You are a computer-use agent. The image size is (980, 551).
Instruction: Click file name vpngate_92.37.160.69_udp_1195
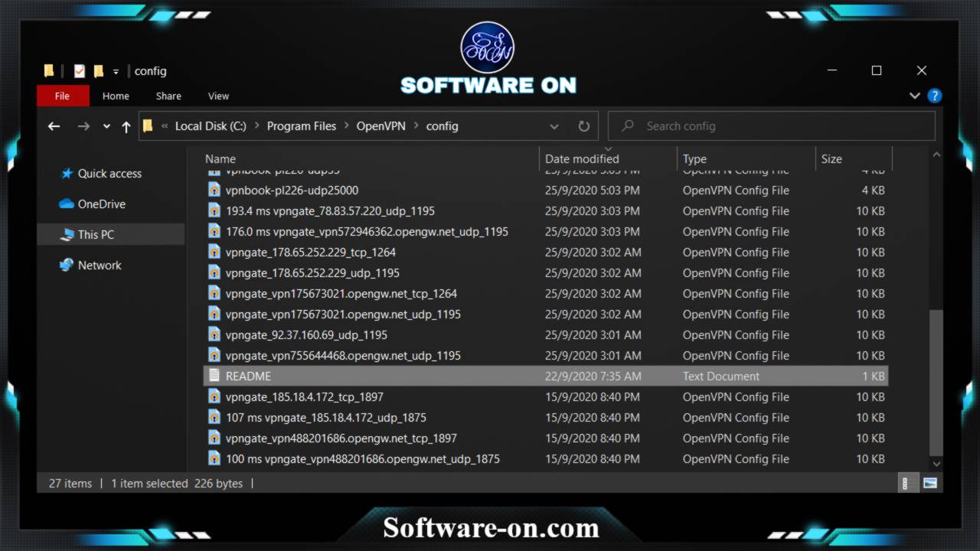[306, 334]
